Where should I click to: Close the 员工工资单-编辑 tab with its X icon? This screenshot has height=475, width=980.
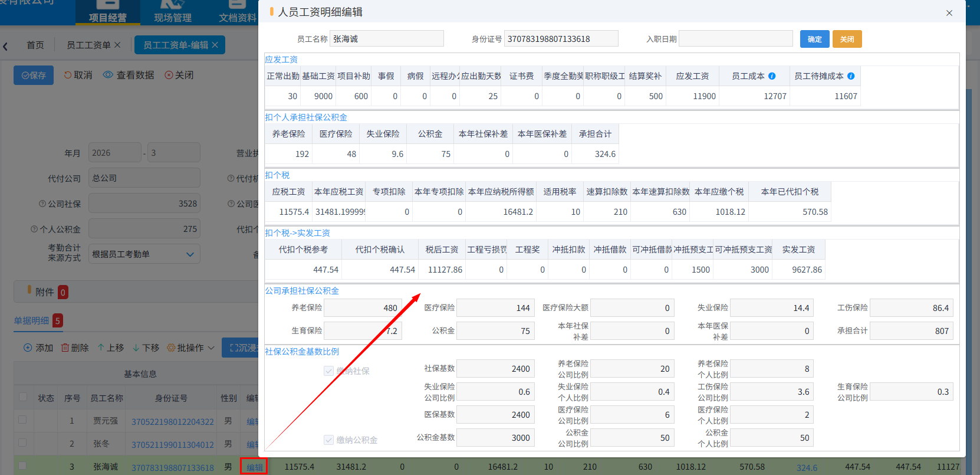pyautogui.click(x=215, y=45)
